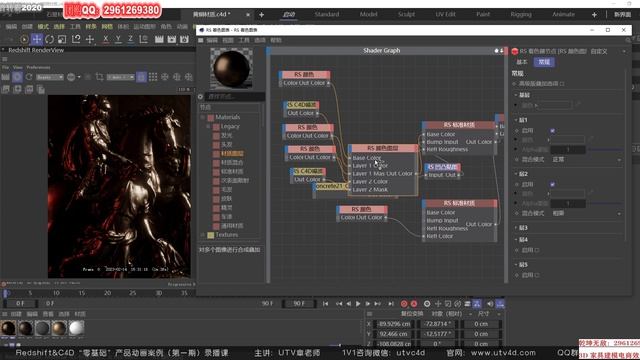Enable the Layer 1 checkbox
Screen dimensions: 640x360
tap(552, 131)
